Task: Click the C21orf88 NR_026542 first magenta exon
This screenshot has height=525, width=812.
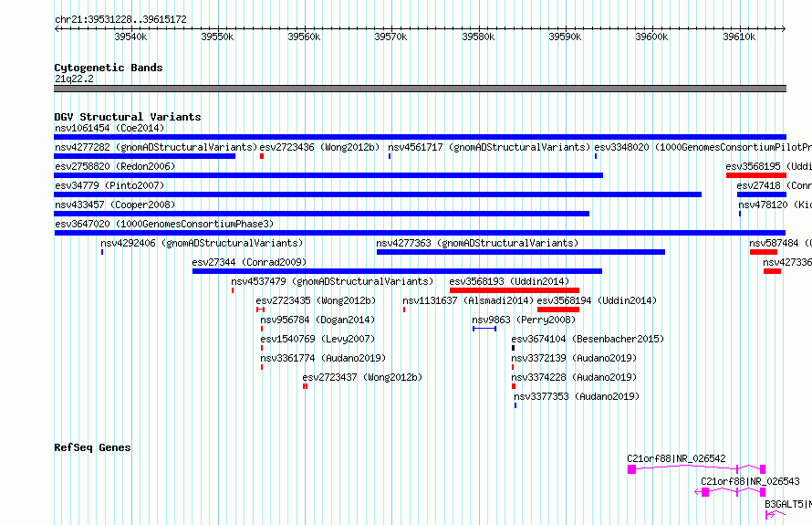Action: (631, 469)
